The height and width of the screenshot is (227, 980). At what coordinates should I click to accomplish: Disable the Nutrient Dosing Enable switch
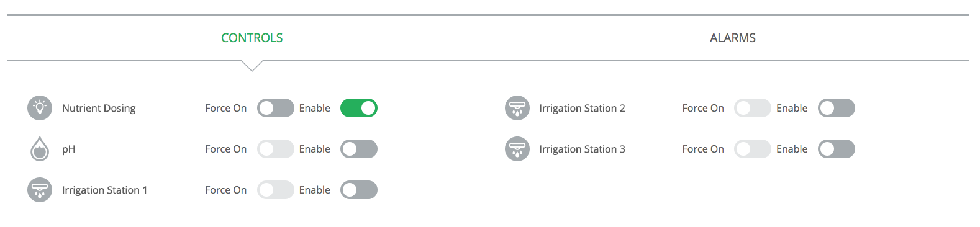pos(359,108)
